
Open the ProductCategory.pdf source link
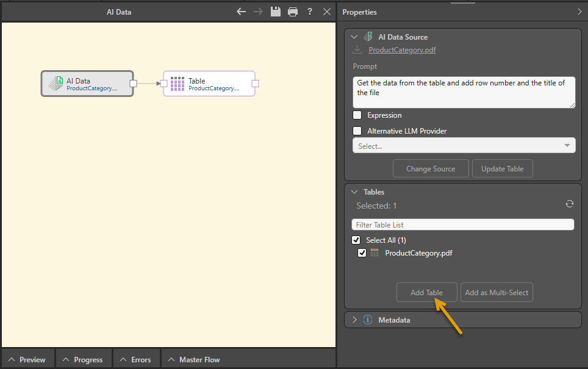[x=402, y=50]
